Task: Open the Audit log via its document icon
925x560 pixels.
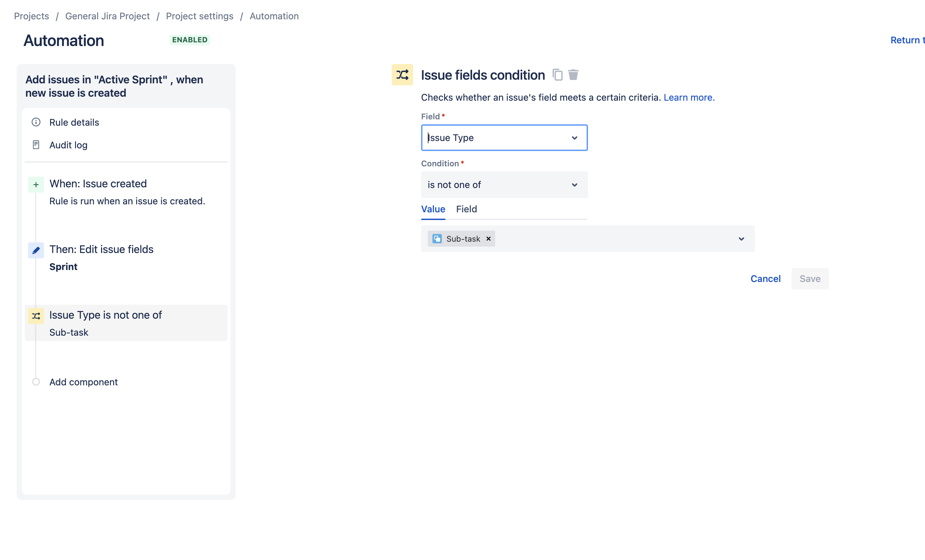Action: 36,144
